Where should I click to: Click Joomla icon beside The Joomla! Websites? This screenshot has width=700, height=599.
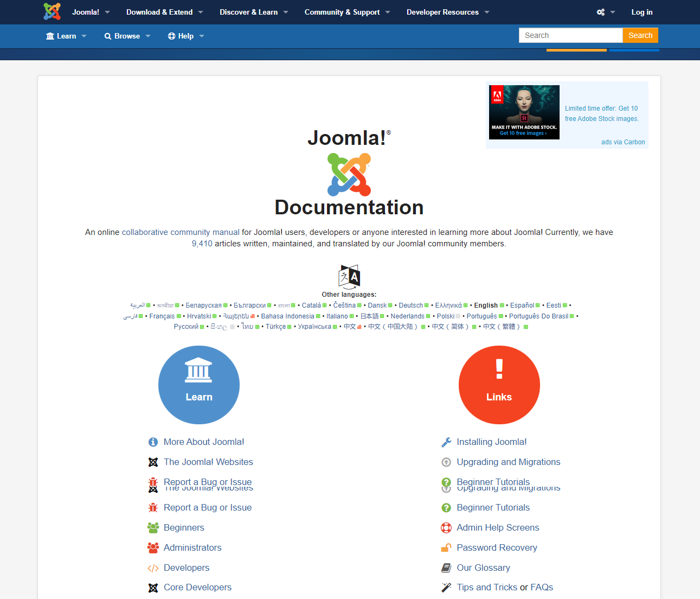(153, 462)
